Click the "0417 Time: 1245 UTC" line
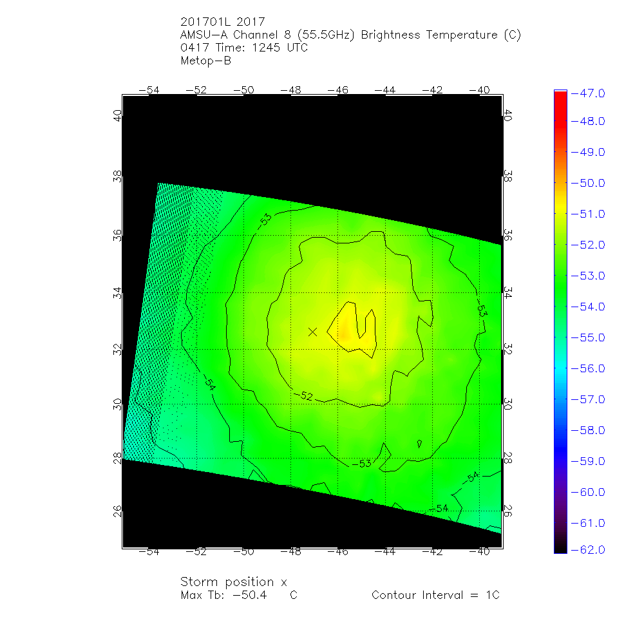 (x=244, y=48)
